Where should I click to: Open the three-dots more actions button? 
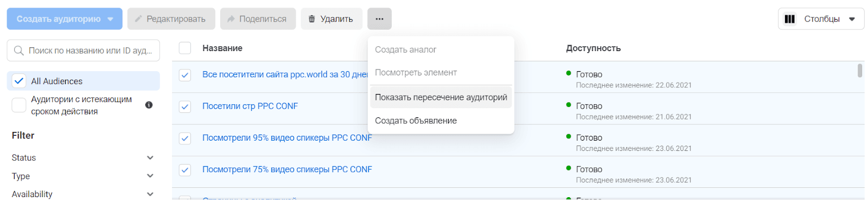tap(379, 19)
